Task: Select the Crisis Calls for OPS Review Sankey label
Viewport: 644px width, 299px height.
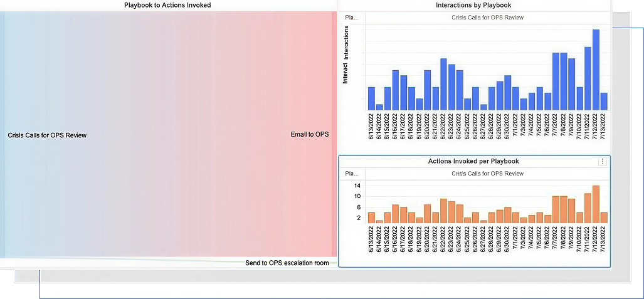Action: [47, 135]
